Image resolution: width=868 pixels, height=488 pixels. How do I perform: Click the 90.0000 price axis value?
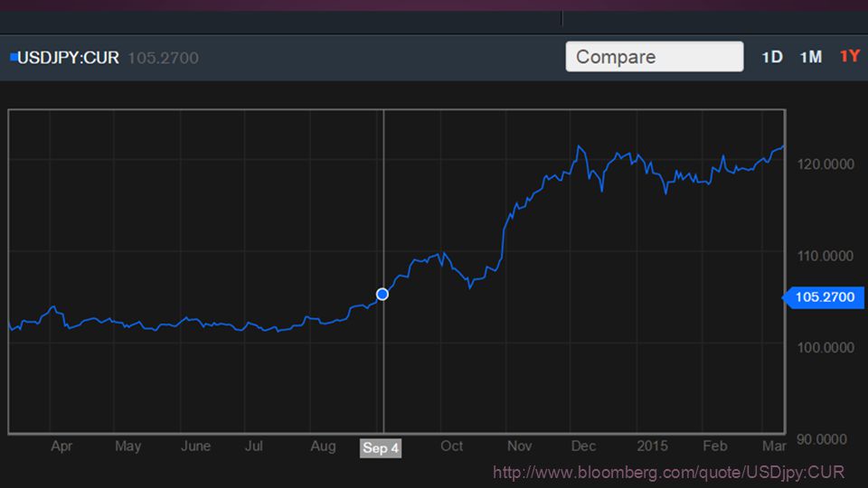(x=822, y=439)
